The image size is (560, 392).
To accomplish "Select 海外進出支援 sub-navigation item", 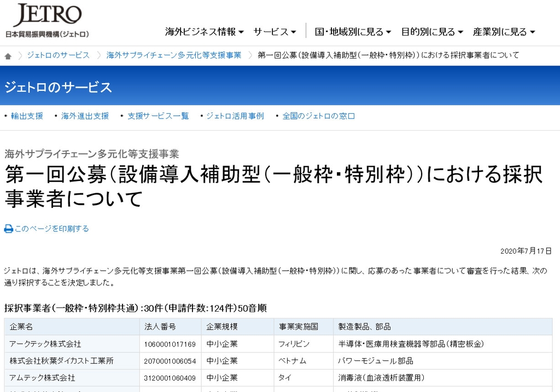I will (85, 116).
